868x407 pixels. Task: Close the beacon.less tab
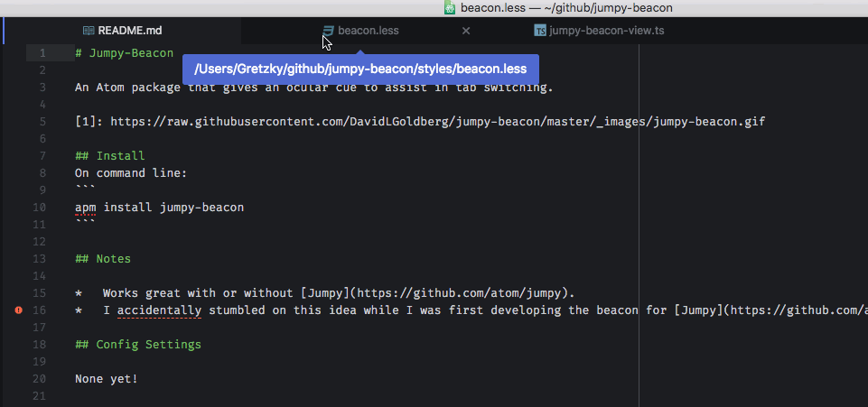(466, 31)
